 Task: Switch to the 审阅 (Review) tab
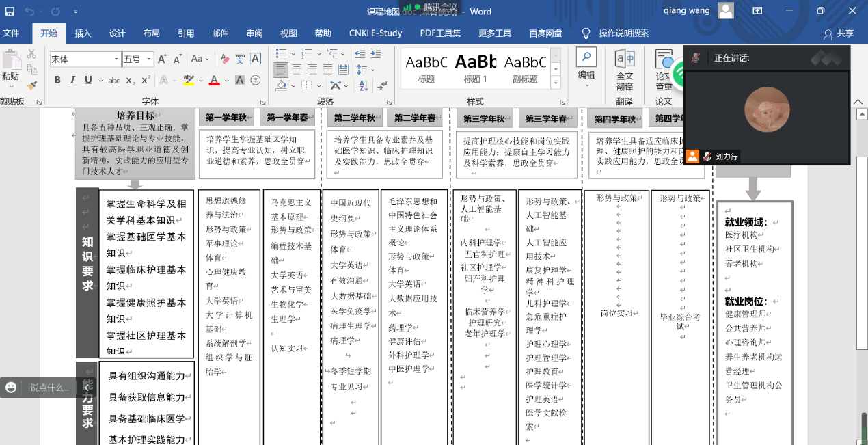coord(254,33)
